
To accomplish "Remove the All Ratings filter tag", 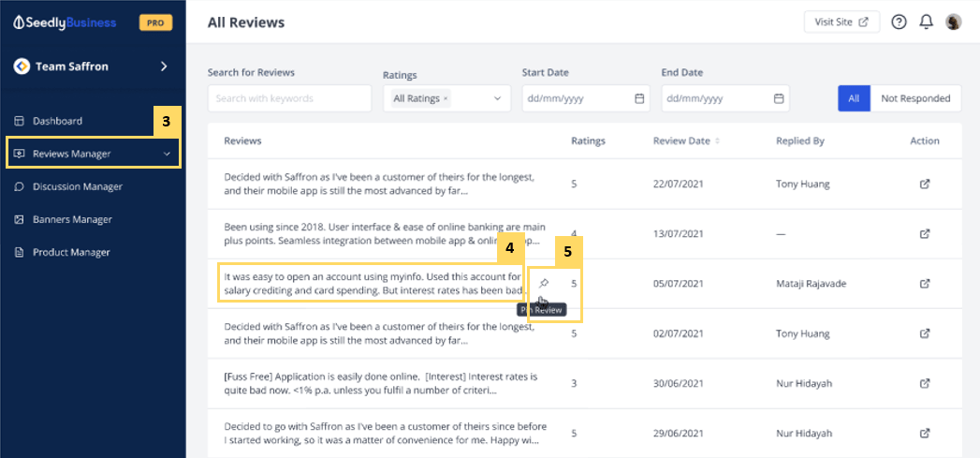I will (x=446, y=98).
